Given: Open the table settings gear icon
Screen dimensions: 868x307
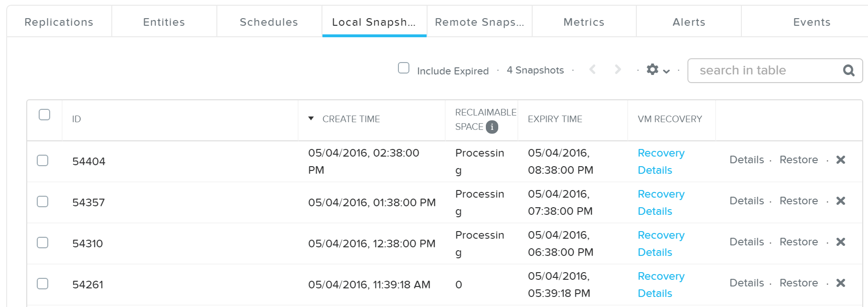Looking at the screenshot, I should [x=653, y=69].
